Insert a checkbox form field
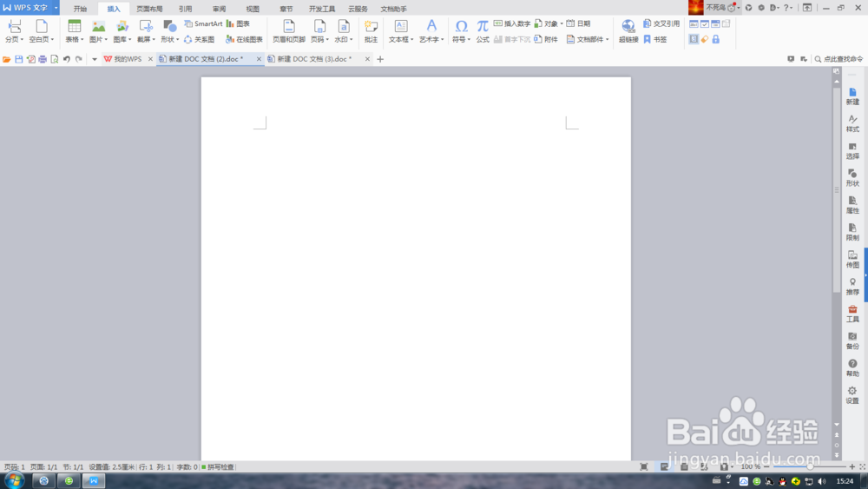Viewport: 868px width, 489px height. [x=705, y=23]
